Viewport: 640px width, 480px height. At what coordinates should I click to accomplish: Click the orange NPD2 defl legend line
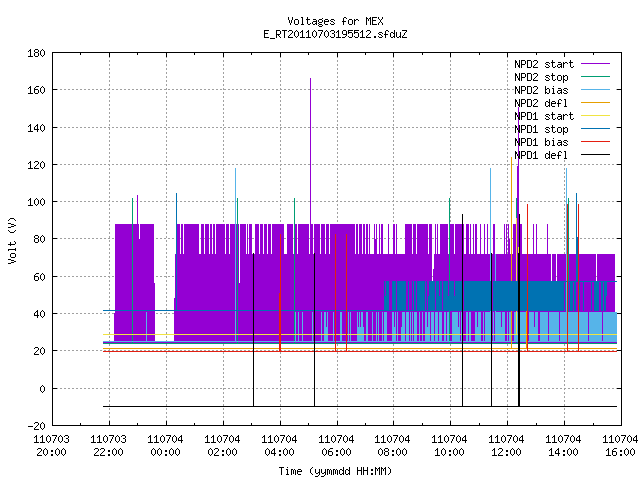596,103
